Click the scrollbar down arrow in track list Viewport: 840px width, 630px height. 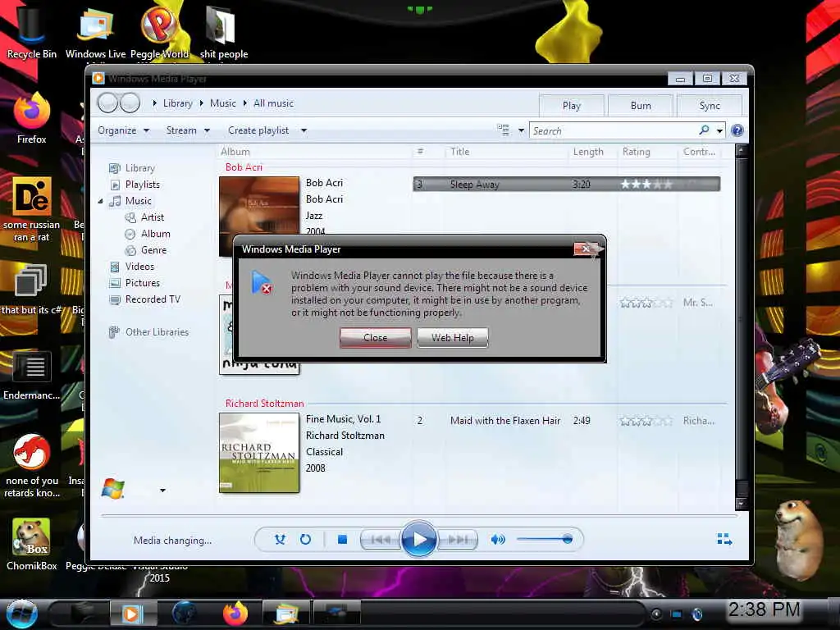[x=742, y=504]
